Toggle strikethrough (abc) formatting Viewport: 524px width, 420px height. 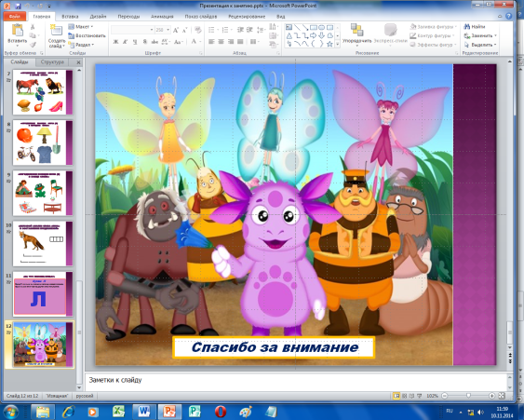point(155,42)
